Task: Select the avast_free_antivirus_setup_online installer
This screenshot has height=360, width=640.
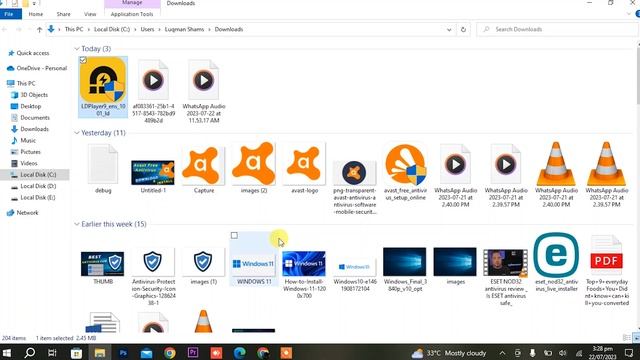Action: point(405,165)
